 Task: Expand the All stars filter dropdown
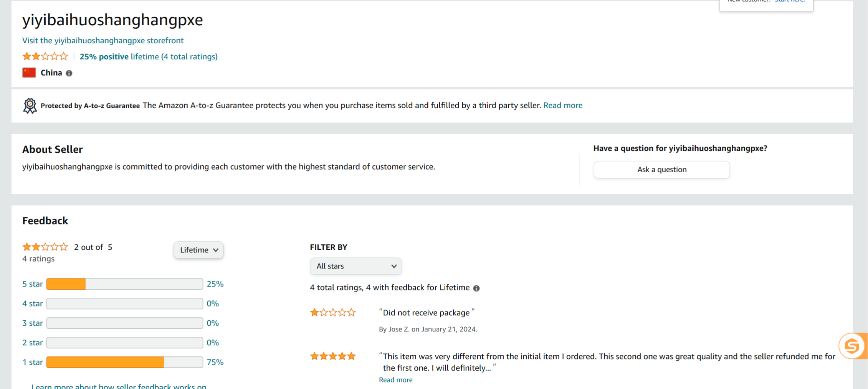point(355,266)
